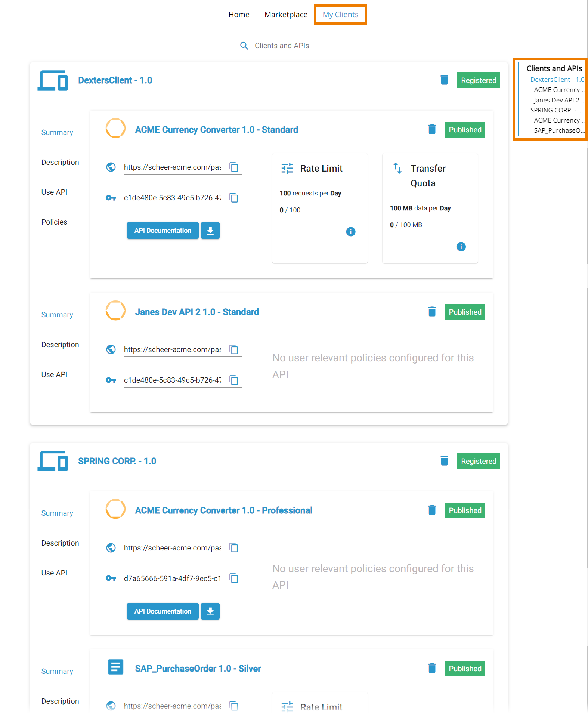This screenshot has height=713, width=588.
Task: Copy the API key in ACME Professional card
Action: 234,578
